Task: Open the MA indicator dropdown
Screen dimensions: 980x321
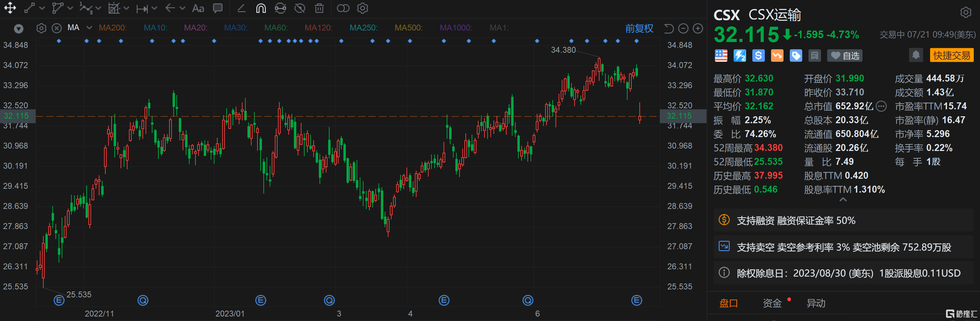Action: point(89,28)
